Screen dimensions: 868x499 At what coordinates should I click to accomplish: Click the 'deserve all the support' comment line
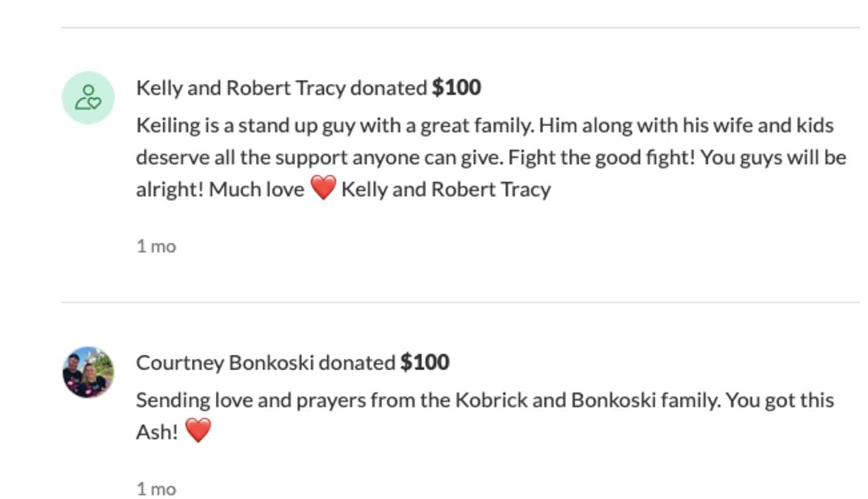(491, 158)
